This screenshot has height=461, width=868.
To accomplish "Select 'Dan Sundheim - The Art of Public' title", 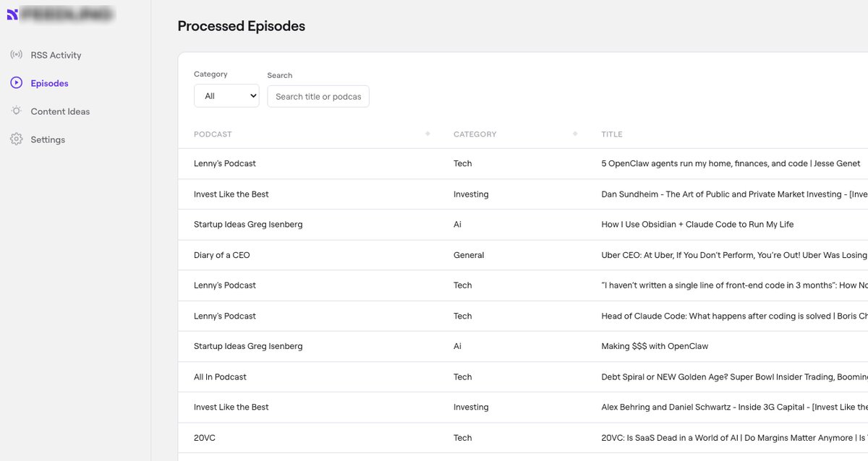I will (x=735, y=194).
